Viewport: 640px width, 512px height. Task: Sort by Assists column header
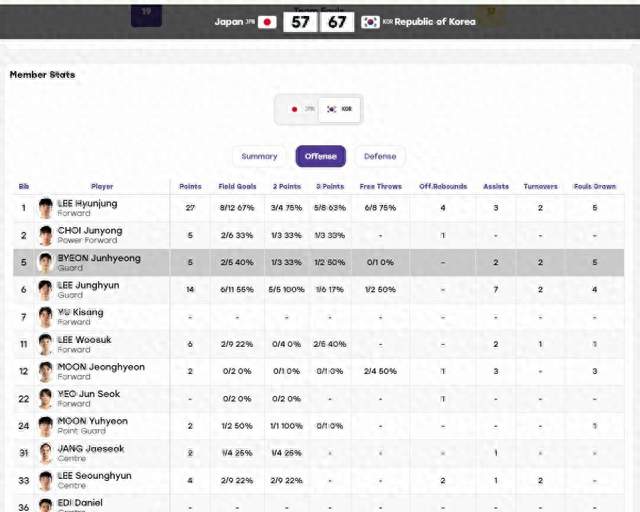496,187
